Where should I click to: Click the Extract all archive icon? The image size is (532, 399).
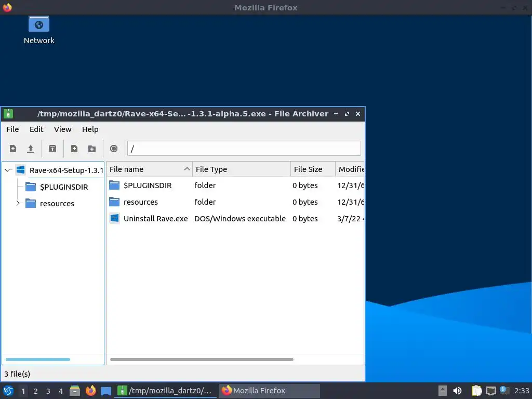[52, 149]
